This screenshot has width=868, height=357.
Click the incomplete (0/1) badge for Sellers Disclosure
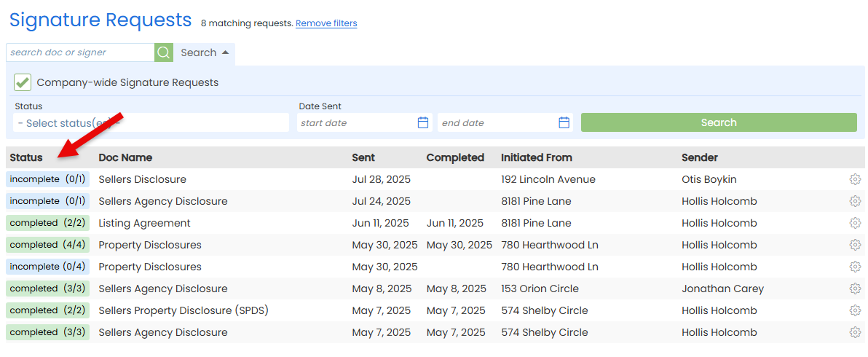[47, 179]
